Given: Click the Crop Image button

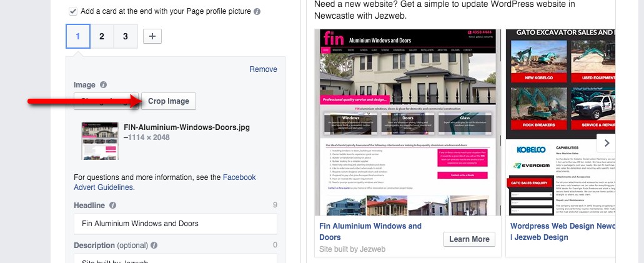Looking at the screenshot, I should [x=169, y=101].
